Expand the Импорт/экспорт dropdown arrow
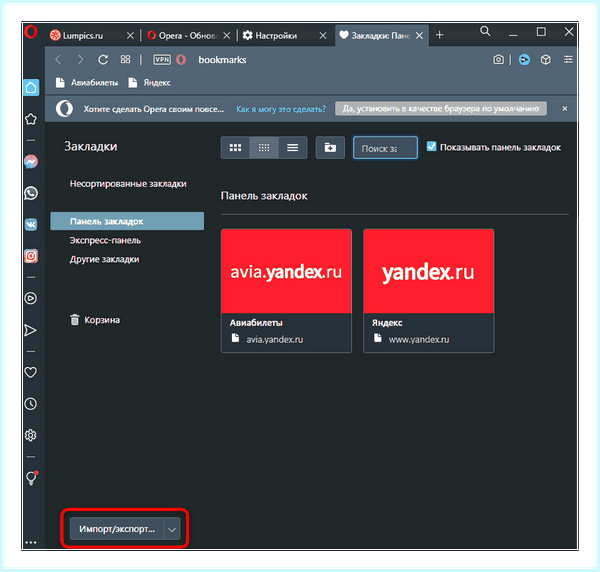The image size is (600, 572). [x=172, y=529]
